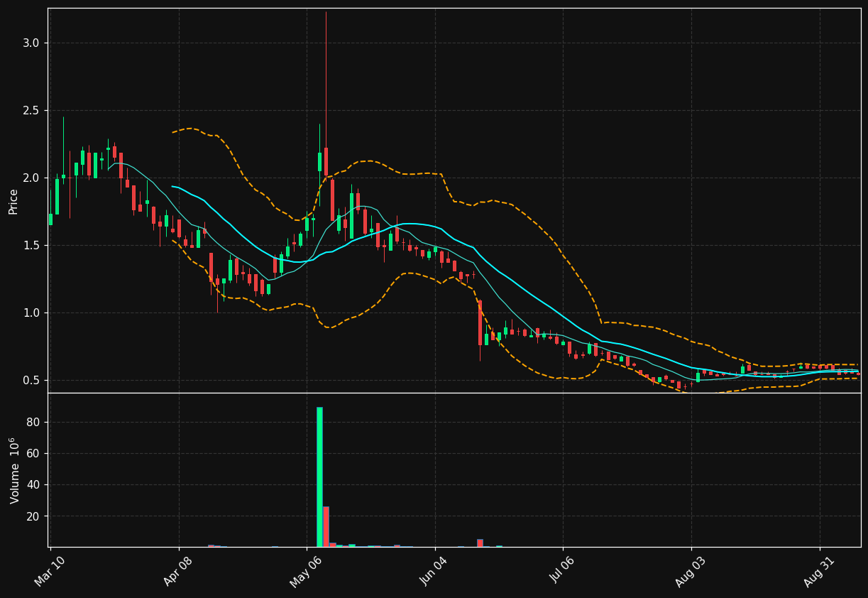
Task: Click the 80 volume axis tick
Action: coord(34,423)
